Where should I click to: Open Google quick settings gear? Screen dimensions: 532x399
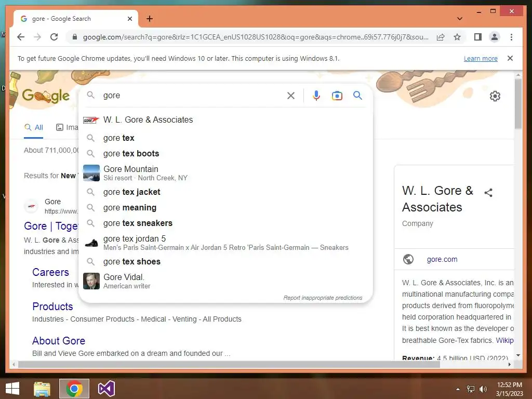pos(495,96)
